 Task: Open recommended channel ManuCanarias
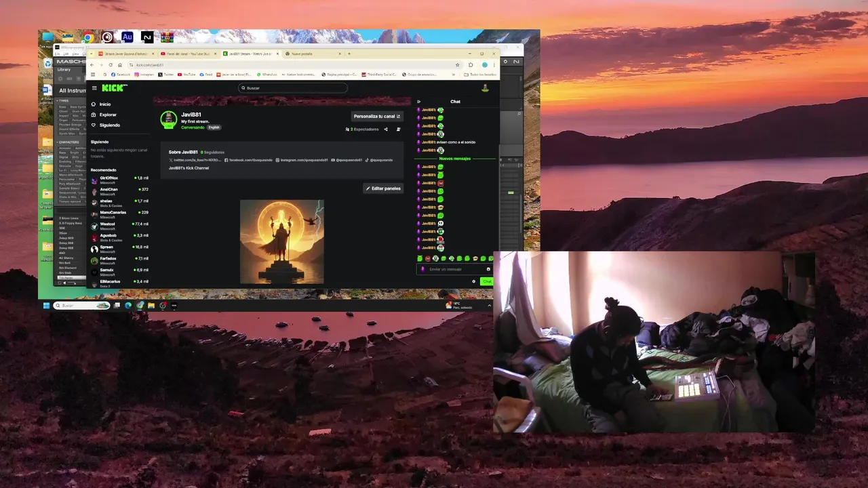[119, 214]
